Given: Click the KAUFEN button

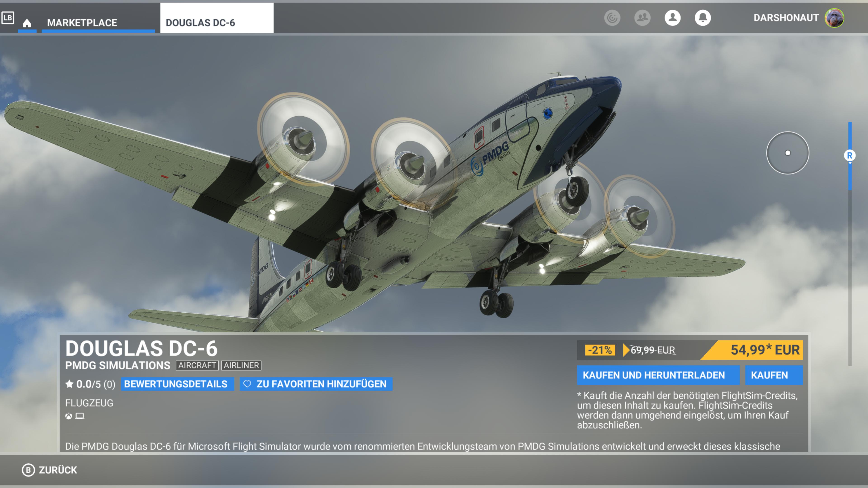Looking at the screenshot, I should (774, 375).
